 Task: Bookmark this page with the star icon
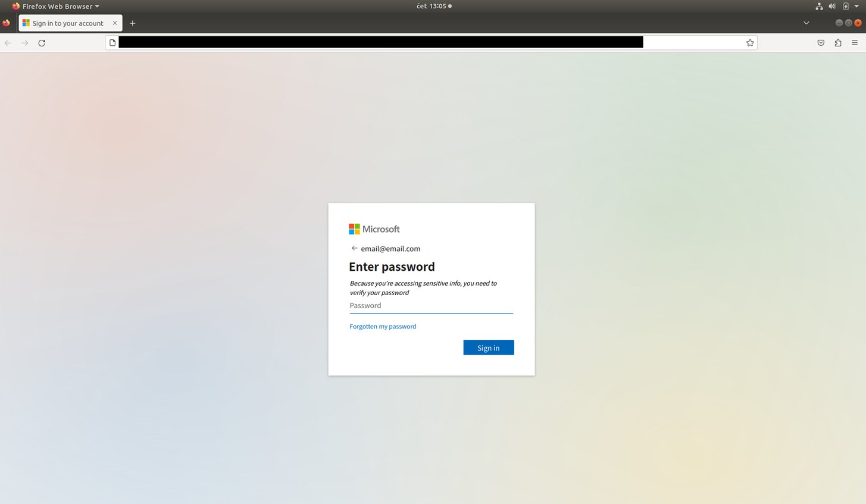pos(750,43)
